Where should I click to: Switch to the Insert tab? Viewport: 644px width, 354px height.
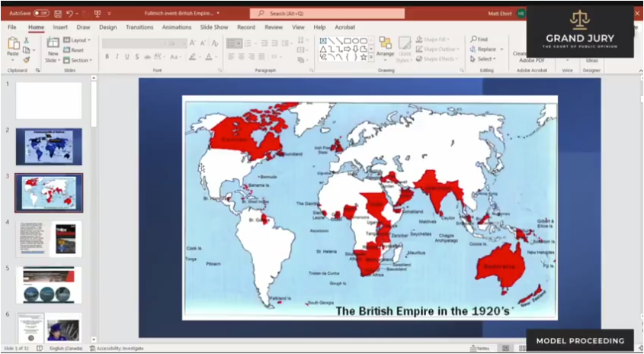(x=60, y=27)
